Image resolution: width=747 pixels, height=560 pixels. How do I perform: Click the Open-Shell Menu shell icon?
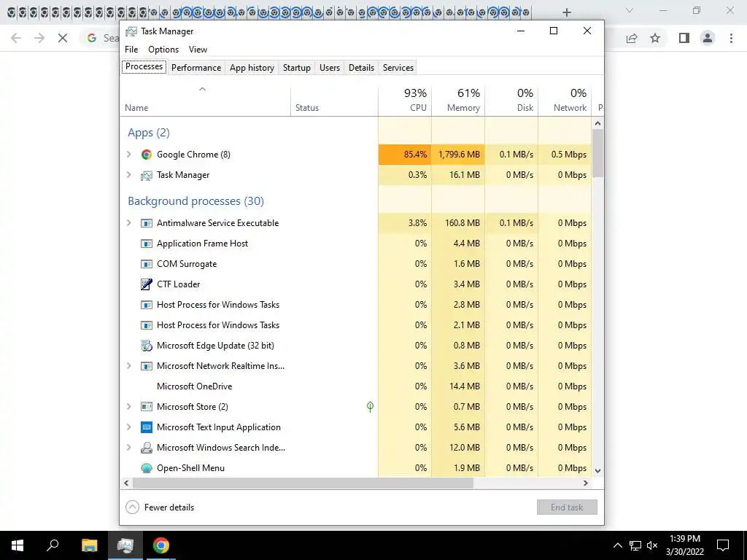146,468
